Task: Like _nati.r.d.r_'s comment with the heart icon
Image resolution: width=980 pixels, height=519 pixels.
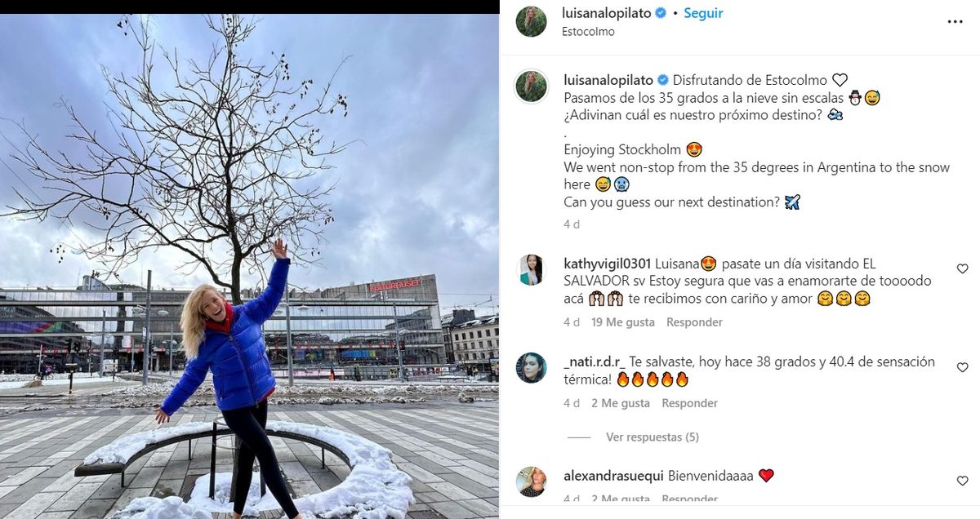Action: coord(962,368)
